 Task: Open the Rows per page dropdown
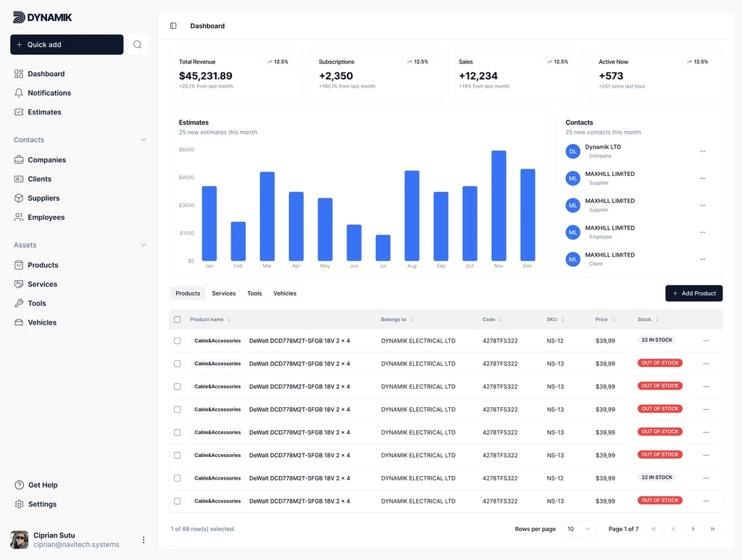tap(578, 529)
